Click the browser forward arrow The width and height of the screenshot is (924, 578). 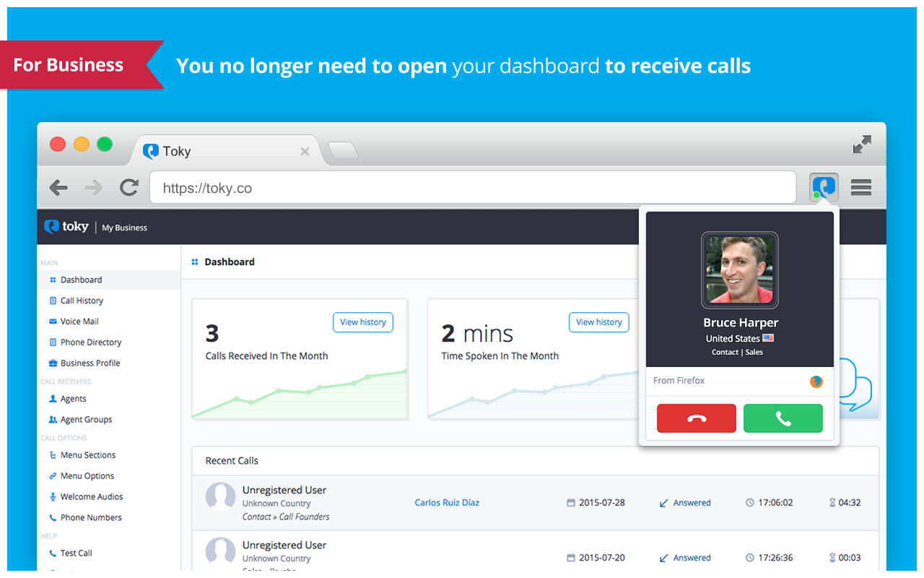94,188
